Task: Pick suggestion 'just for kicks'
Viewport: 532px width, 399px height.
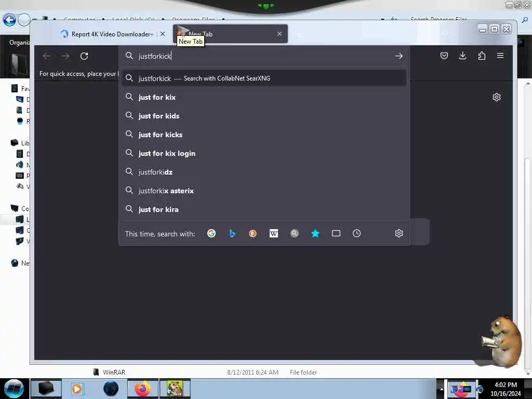Action: [264, 135]
